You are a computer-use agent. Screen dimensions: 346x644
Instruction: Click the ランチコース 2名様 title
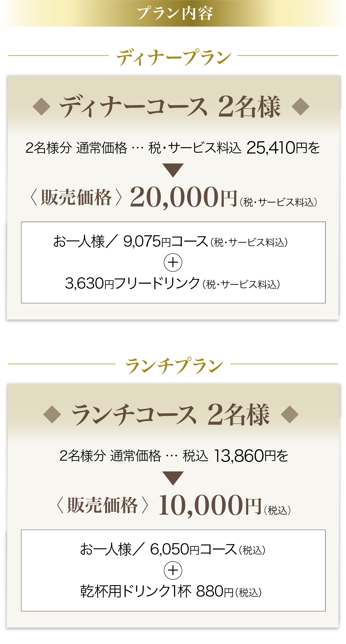click(x=171, y=415)
